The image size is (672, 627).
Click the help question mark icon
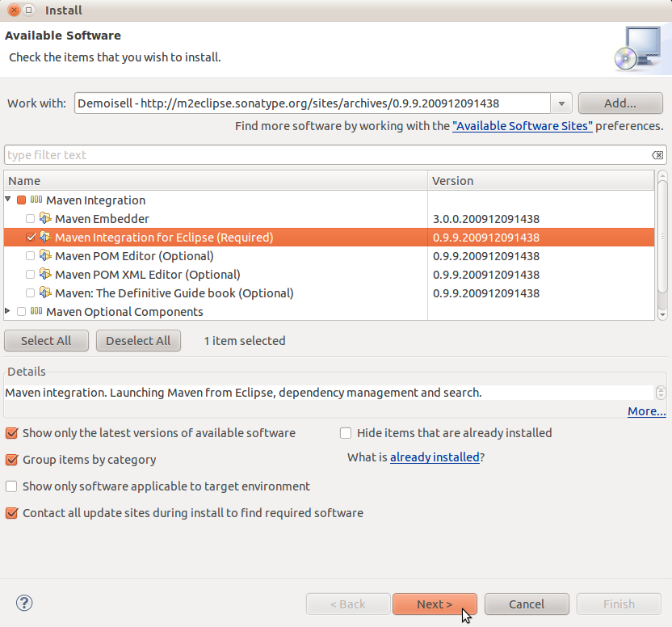pos(24,604)
